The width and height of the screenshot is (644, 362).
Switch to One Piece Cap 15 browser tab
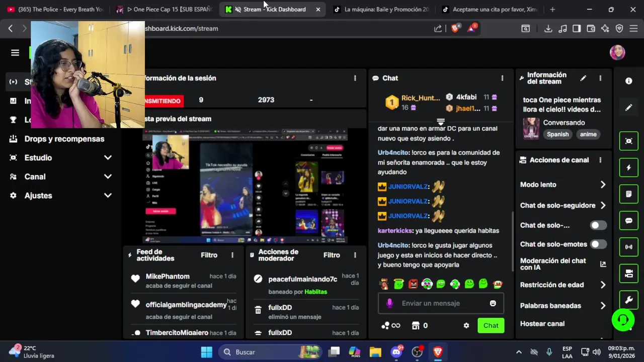pos(164,9)
